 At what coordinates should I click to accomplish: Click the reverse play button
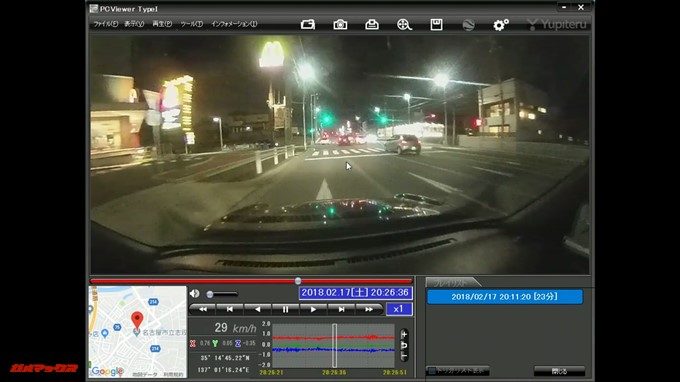coord(258,309)
